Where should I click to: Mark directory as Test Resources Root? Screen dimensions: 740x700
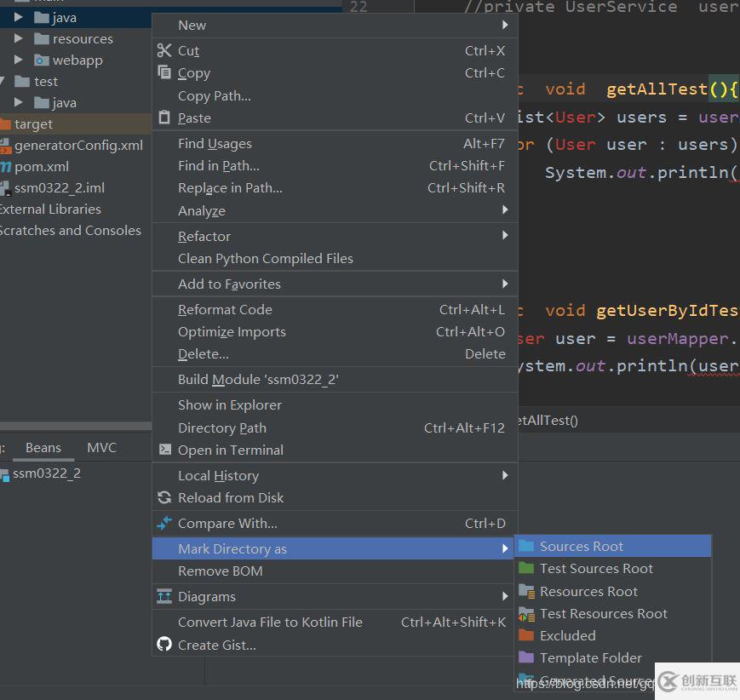click(612, 614)
